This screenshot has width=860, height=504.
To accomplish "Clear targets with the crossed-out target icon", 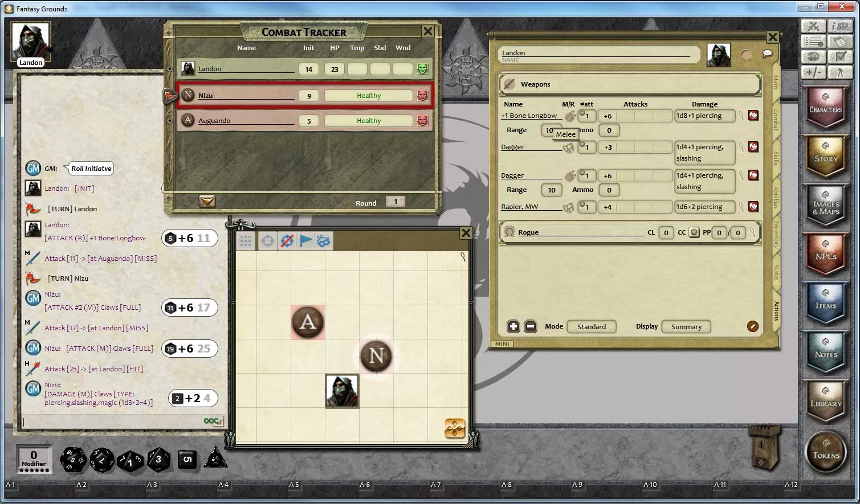I will pos(287,241).
